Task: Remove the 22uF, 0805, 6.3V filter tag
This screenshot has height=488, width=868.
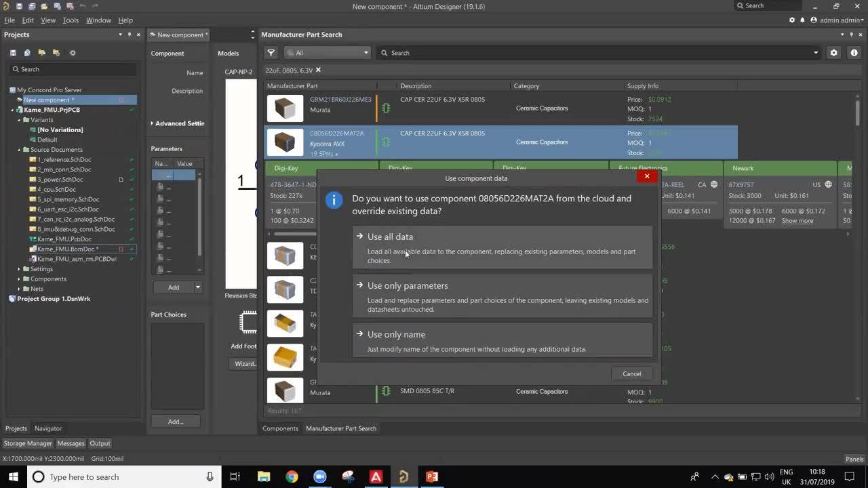Action: (317, 69)
